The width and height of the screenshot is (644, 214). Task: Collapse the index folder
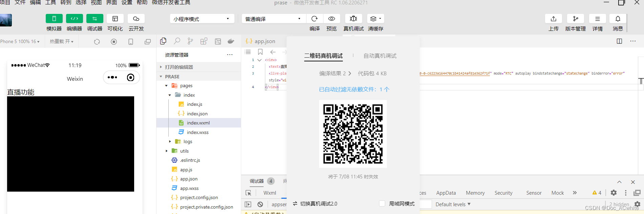point(199,95)
